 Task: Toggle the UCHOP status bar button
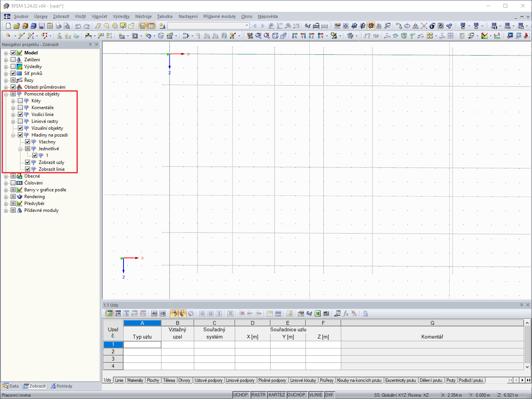point(241,395)
